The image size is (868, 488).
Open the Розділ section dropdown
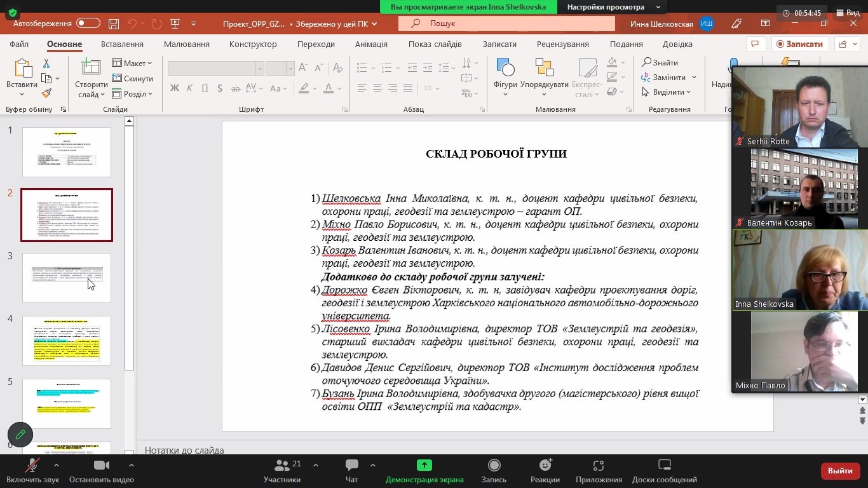tap(132, 93)
